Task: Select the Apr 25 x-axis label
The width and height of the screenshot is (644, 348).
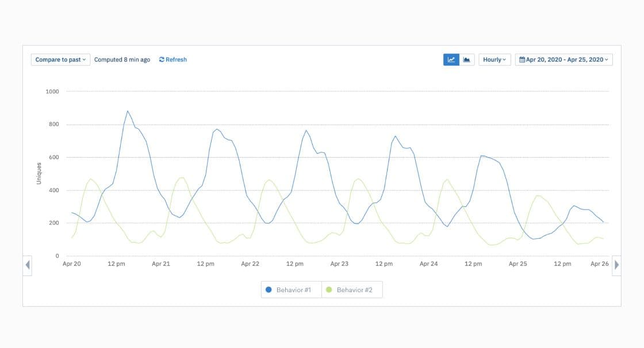Action: tap(517, 264)
